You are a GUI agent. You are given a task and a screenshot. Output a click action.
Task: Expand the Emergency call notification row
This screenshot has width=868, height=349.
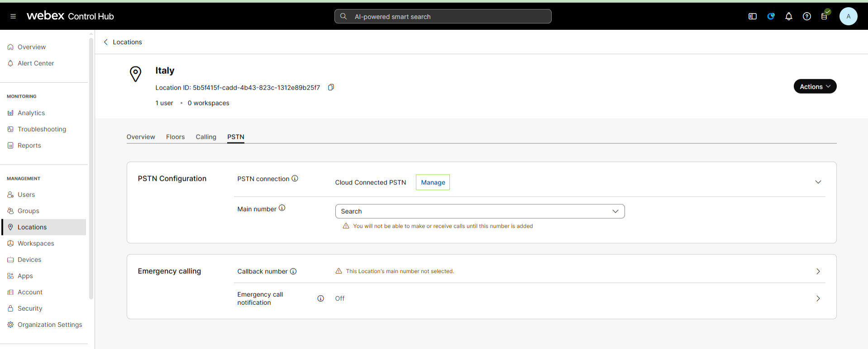pyautogui.click(x=818, y=298)
